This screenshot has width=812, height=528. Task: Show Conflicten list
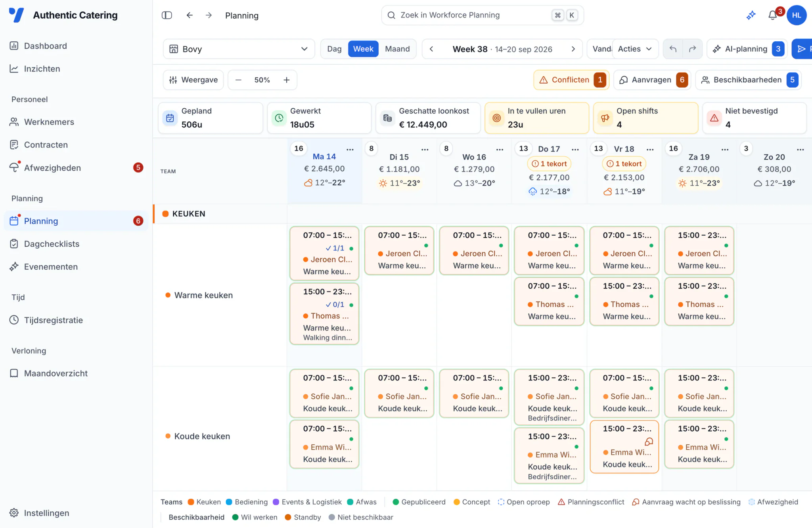click(x=571, y=80)
